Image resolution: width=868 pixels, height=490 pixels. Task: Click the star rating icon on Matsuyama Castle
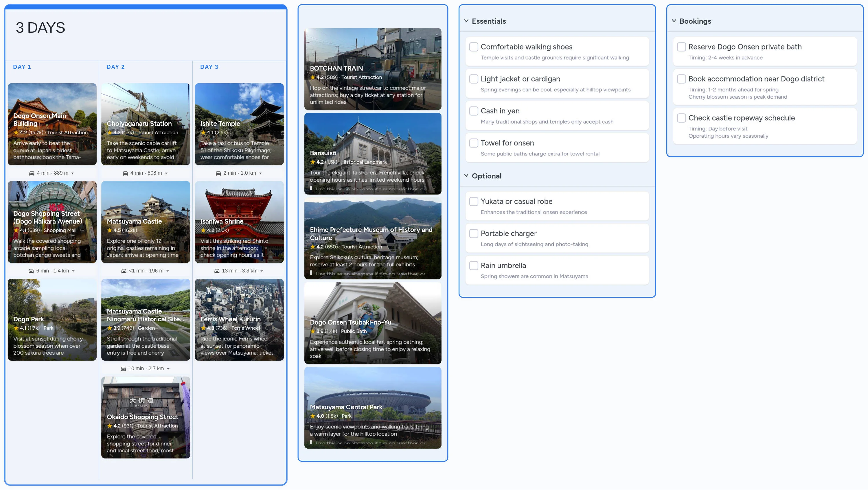click(110, 230)
